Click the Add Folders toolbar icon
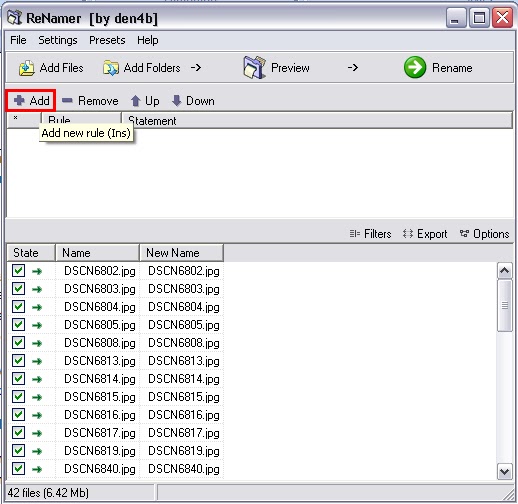Viewport: 518px width, 504px height. point(111,68)
